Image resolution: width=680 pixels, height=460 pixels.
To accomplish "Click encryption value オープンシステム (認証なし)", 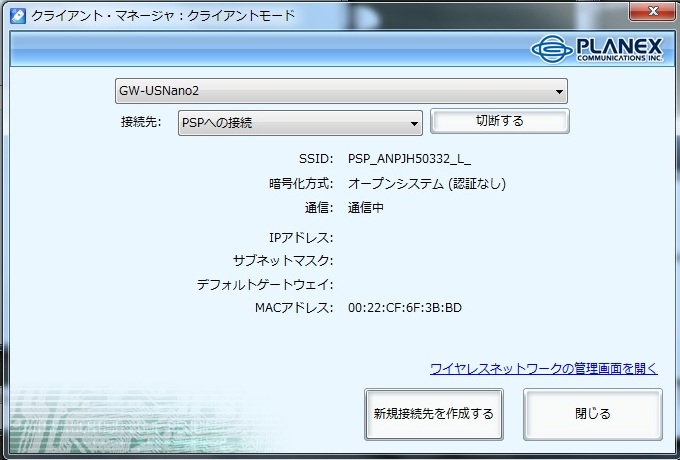I will [x=427, y=184].
